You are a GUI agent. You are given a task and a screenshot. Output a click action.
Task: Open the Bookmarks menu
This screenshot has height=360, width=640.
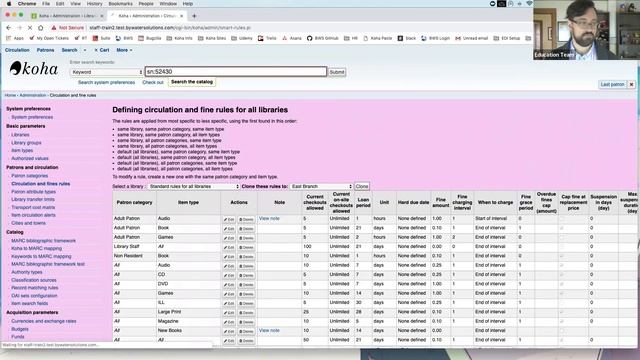point(120,4)
